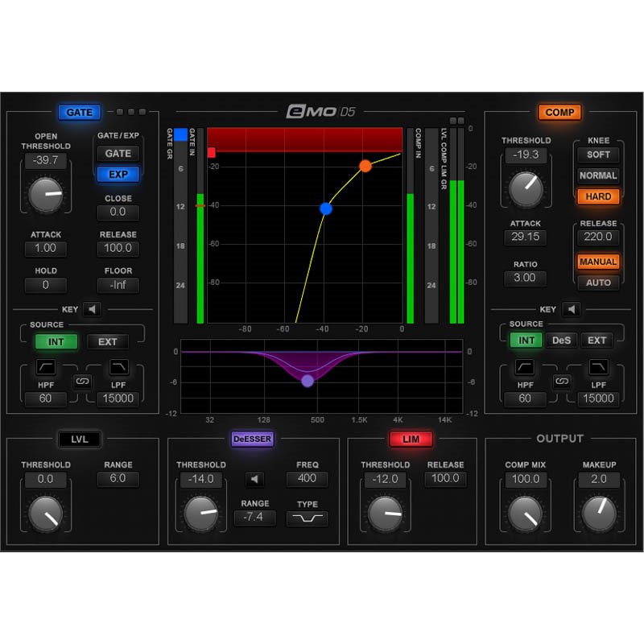Enable SOFT knee in the compressor
Screen dimensions: 644x644
click(x=598, y=155)
